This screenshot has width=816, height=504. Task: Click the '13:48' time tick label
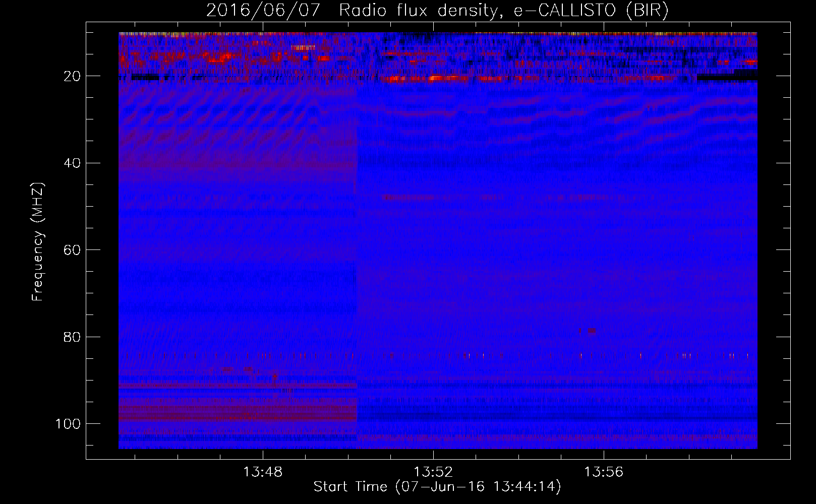263,472
